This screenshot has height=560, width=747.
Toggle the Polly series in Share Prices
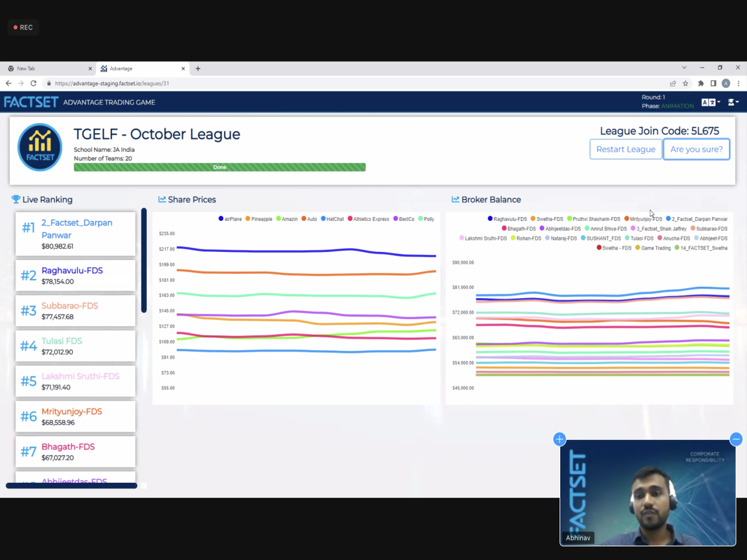click(x=426, y=219)
